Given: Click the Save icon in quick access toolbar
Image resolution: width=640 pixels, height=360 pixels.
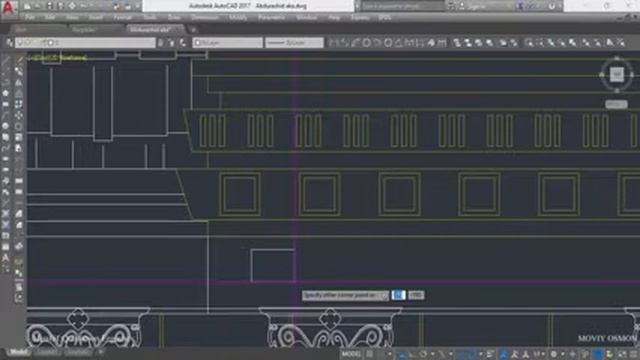Looking at the screenshot, I should [x=49, y=6].
